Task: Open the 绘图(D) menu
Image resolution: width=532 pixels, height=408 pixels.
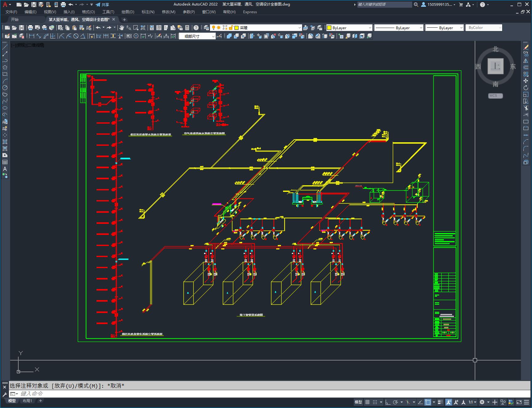Action: [x=128, y=12]
